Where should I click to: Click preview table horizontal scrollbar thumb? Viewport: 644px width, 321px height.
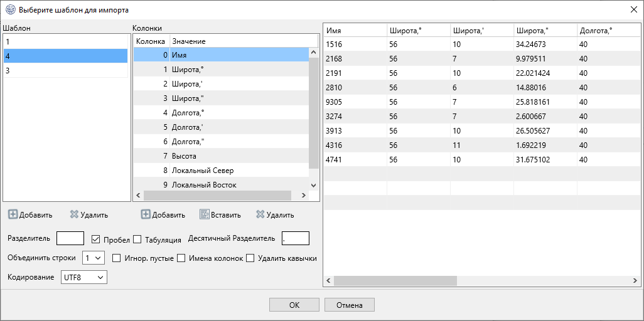[x=395, y=281]
